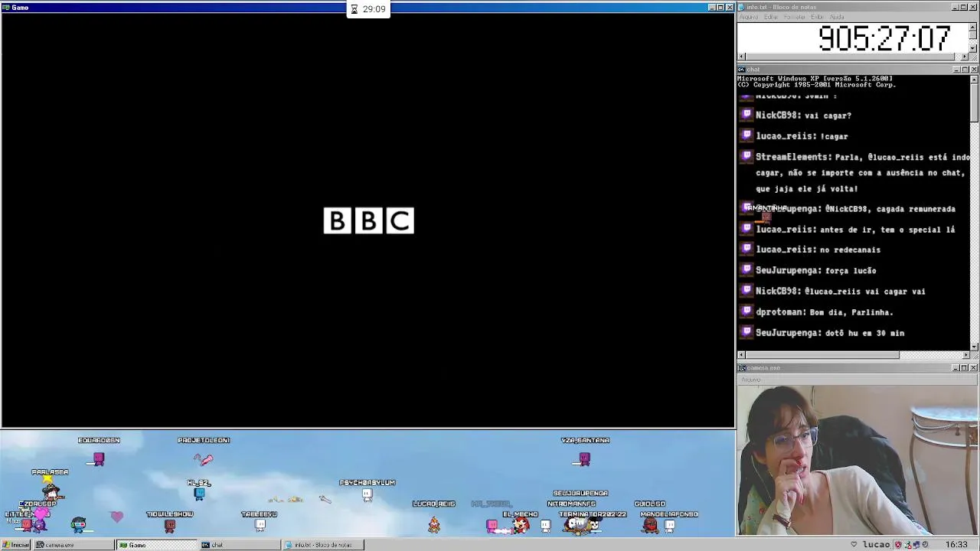
Task: Click Notepad vertical scrollbar up arrow
Action: click(x=974, y=27)
